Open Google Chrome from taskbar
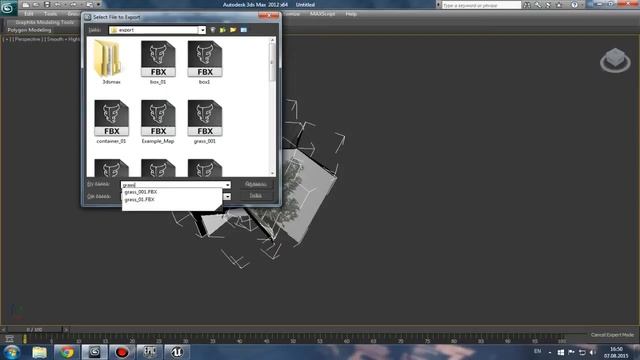This screenshot has height=360, width=640. 67,352
